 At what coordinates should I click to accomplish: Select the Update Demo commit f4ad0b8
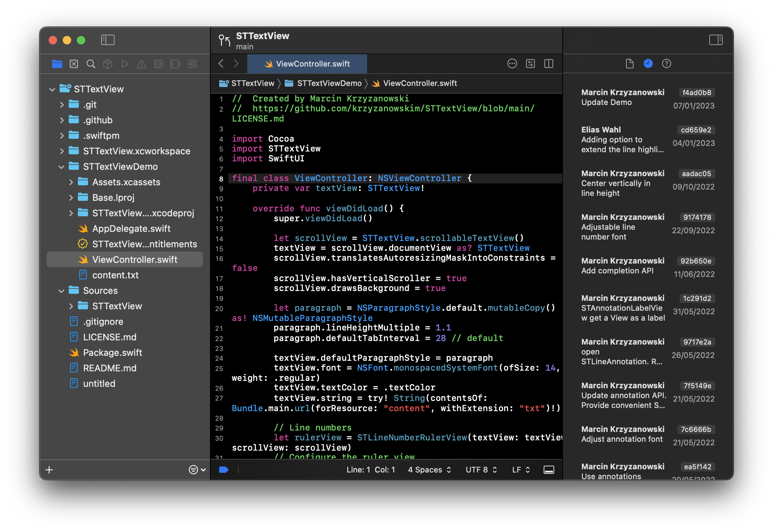(648, 99)
